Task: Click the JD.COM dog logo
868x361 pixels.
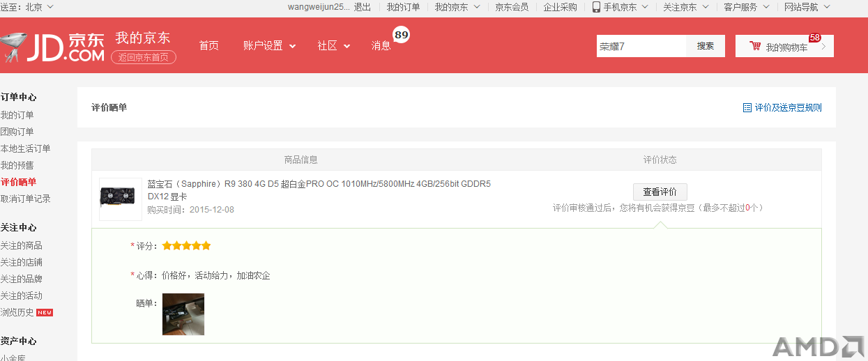Action: click(12, 47)
